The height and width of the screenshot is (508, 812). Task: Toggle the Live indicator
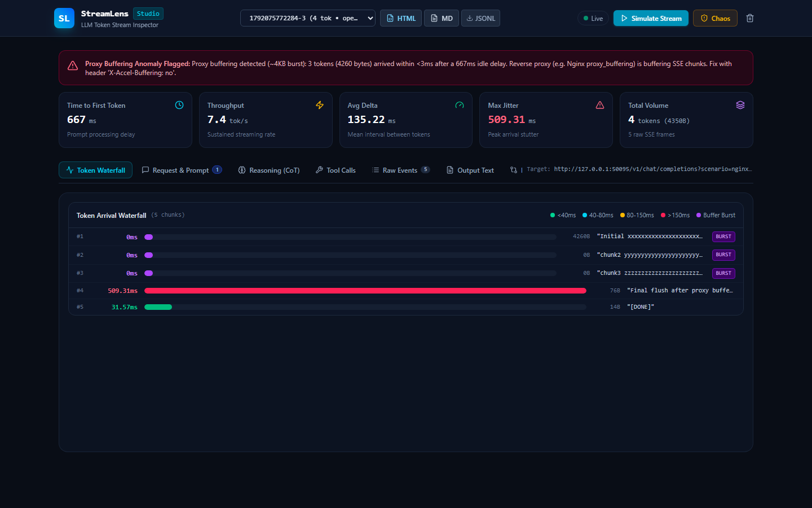click(x=593, y=18)
